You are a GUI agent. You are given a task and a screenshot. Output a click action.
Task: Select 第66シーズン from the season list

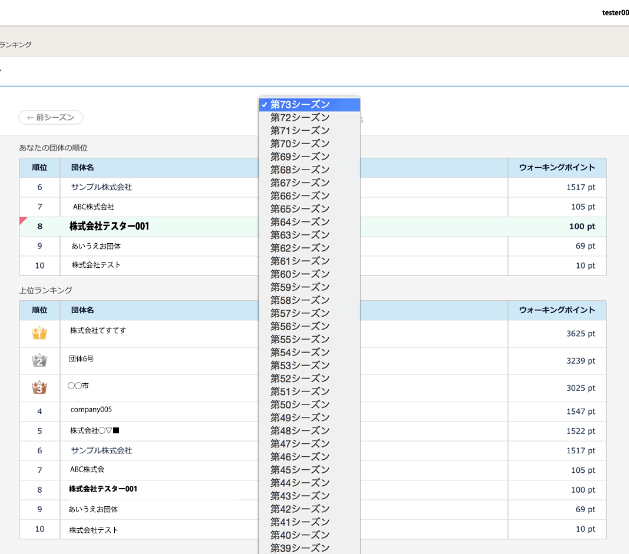tap(300, 196)
